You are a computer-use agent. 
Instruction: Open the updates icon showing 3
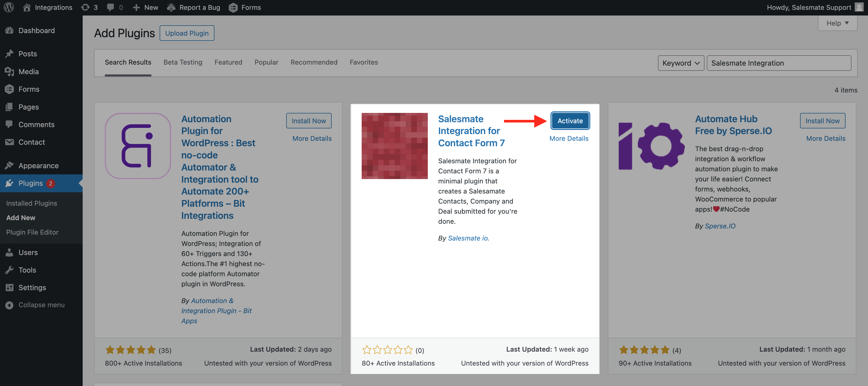tap(85, 7)
